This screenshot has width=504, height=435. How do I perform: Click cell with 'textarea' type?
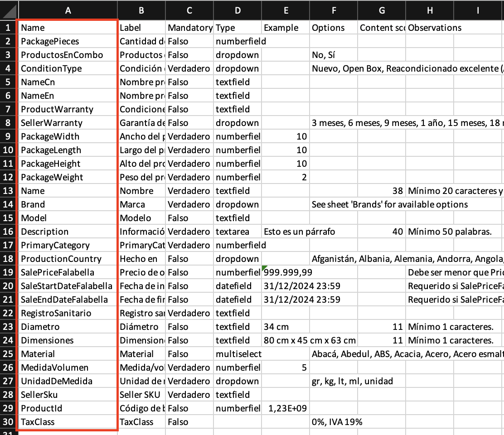click(x=237, y=232)
